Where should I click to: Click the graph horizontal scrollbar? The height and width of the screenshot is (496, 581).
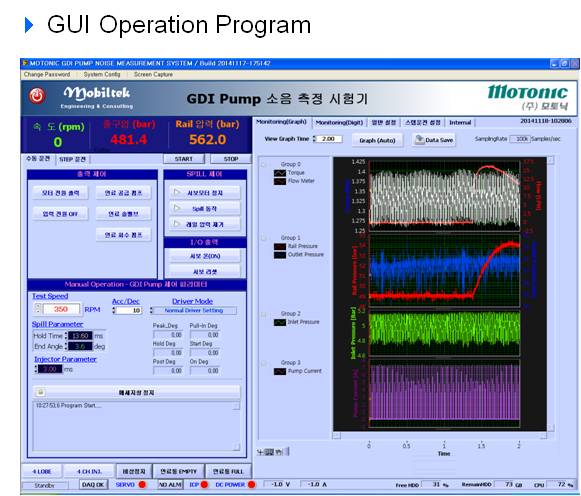point(439,436)
